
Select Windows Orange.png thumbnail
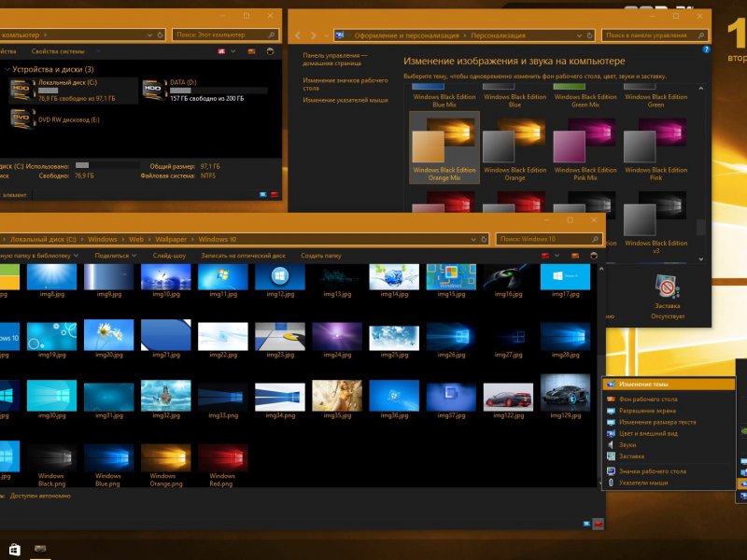[166, 457]
